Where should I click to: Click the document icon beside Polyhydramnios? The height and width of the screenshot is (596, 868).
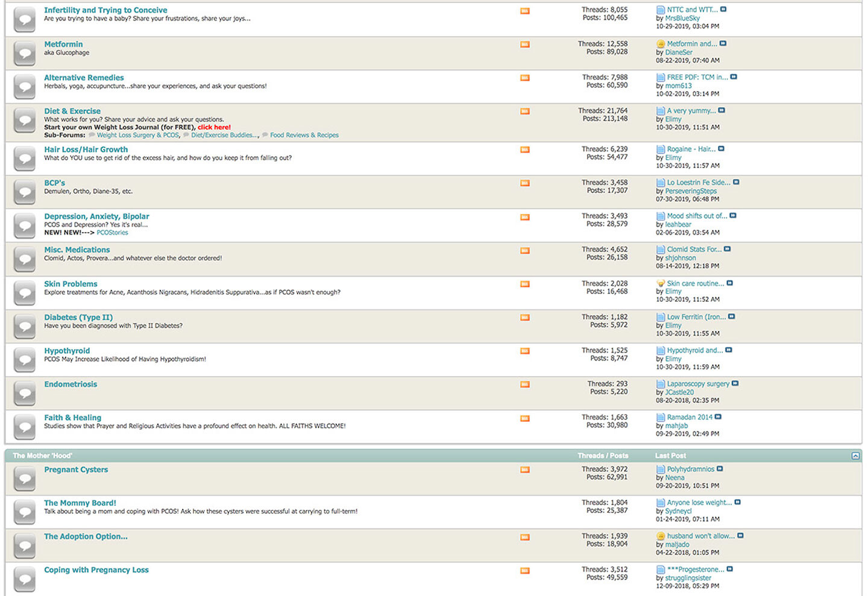pos(661,469)
